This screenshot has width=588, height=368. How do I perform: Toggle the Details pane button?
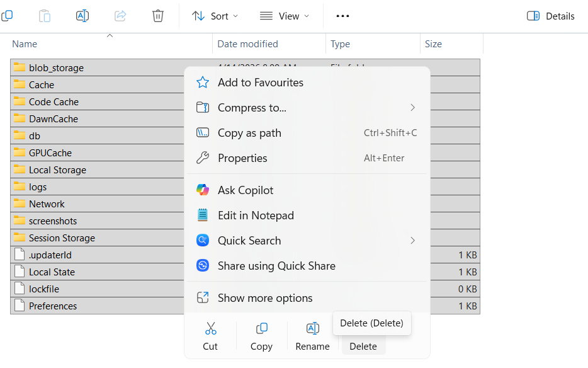[551, 16]
